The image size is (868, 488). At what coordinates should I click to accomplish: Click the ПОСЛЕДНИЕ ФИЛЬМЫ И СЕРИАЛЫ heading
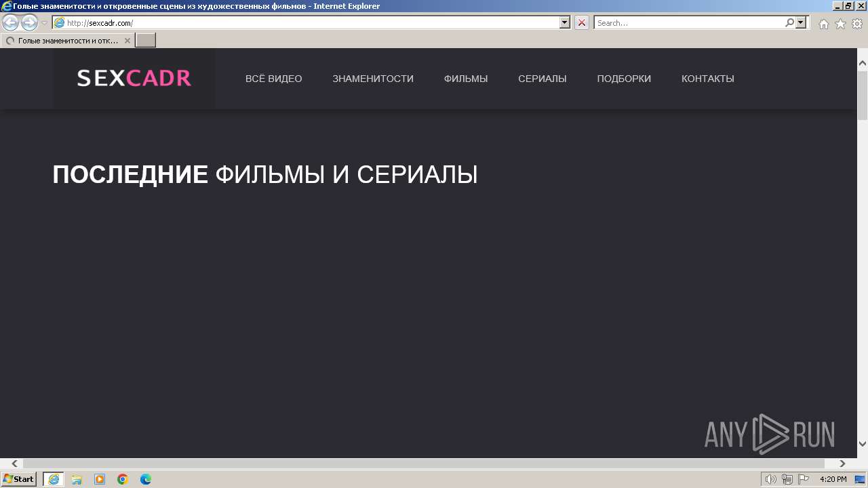point(265,175)
